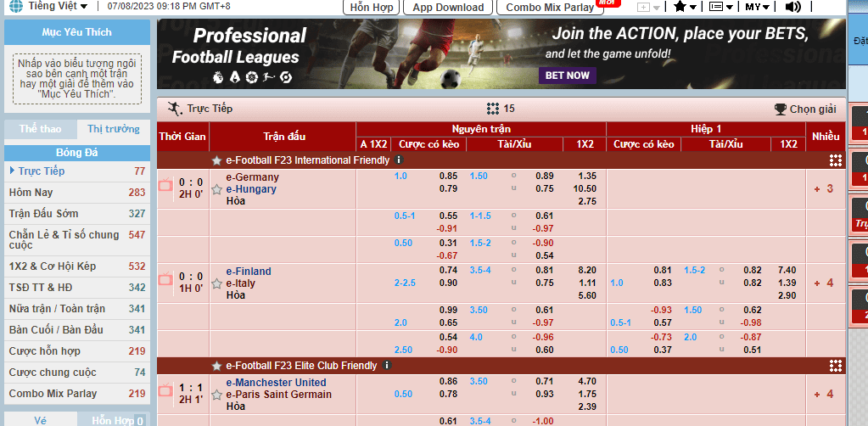868x426 pixels.
Task: Open 1X2 & Cơ Hội Kép market
Action: [x=77, y=266]
